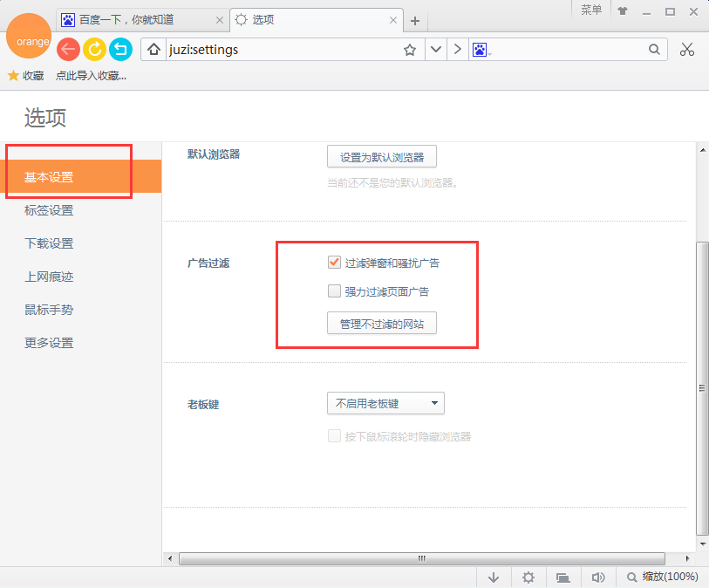Open the home page icon

coord(153,50)
